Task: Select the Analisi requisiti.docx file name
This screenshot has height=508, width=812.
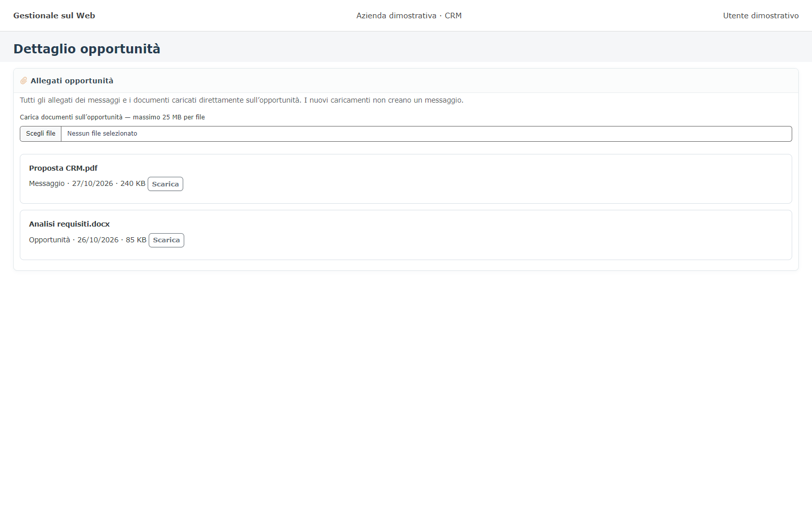Action: tap(70, 224)
